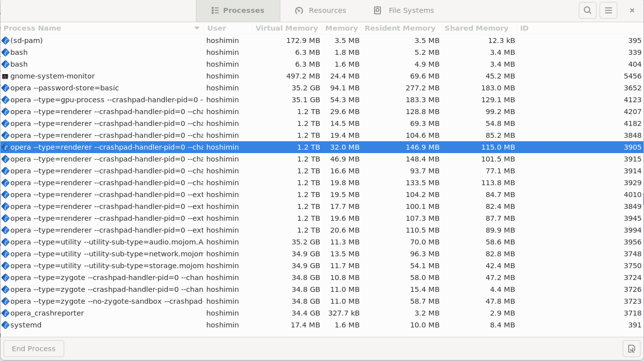Close the System Monitor window

632,10
